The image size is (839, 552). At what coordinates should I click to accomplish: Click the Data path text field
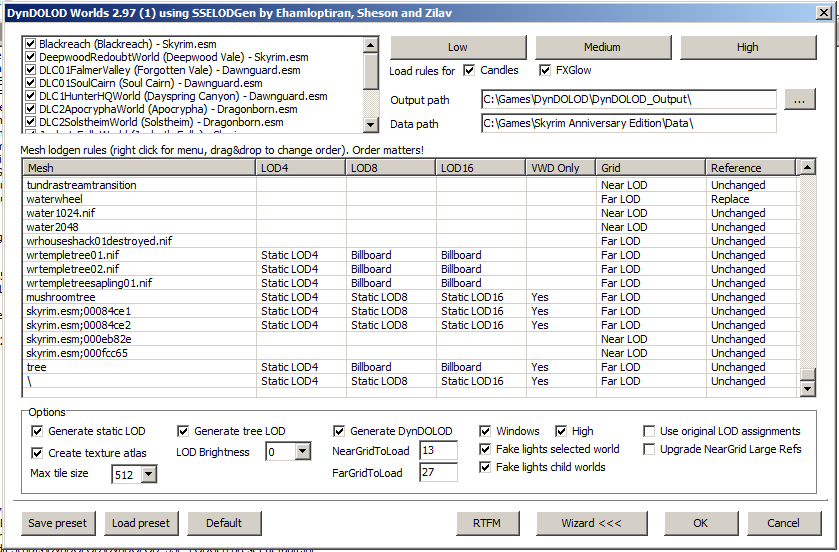point(629,124)
